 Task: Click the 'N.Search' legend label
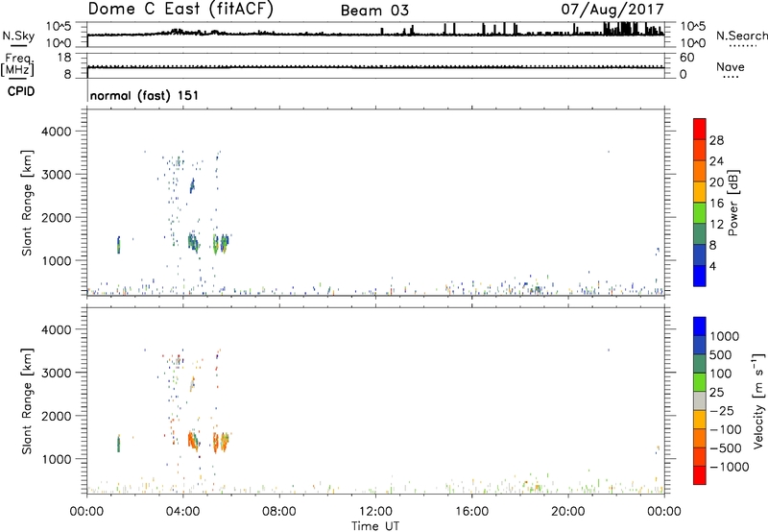point(741,36)
